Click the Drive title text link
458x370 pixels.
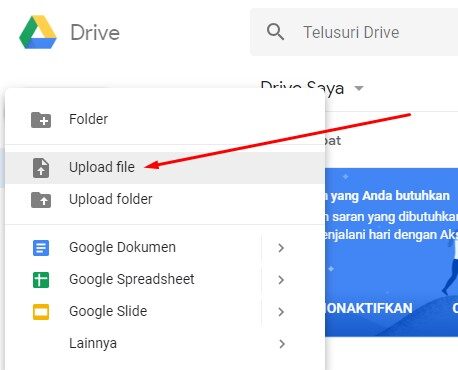point(95,33)
